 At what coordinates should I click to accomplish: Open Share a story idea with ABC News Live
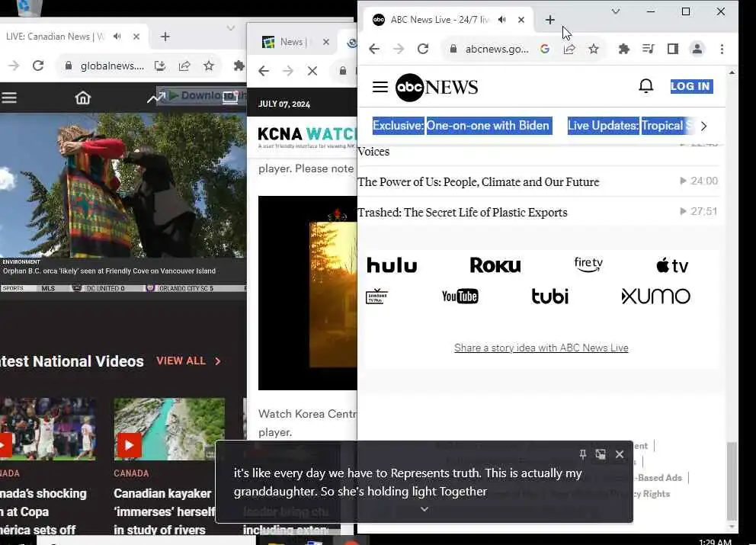541,348
